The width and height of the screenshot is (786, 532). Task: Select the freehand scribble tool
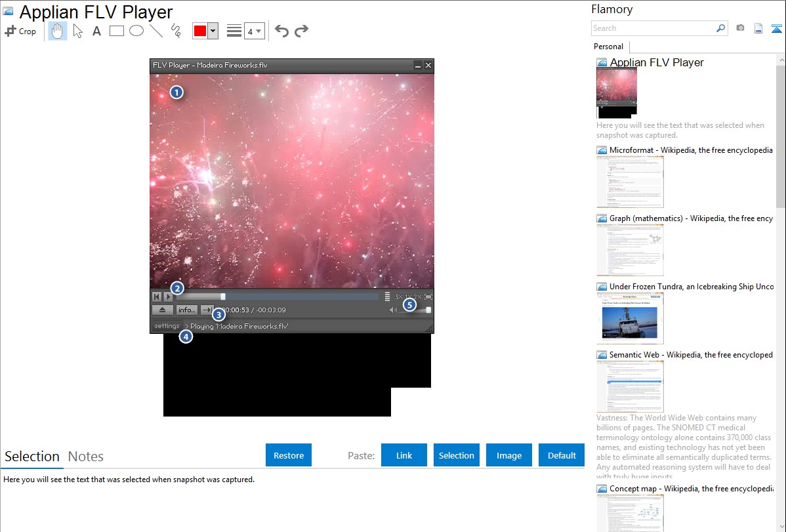[x=176, y=31]
